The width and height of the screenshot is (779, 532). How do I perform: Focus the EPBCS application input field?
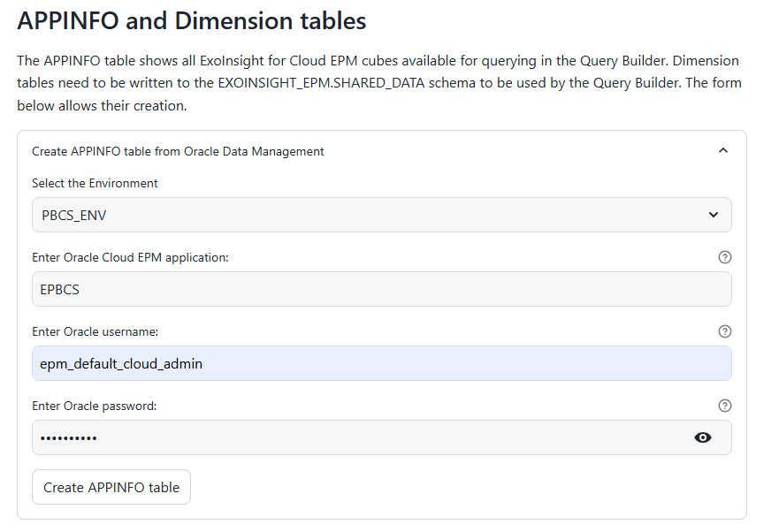[382, 289]
